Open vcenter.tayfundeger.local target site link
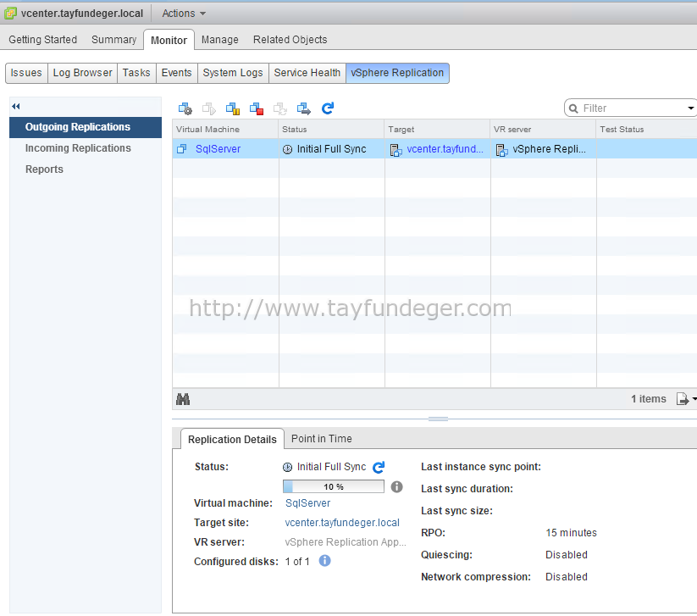697x616 pixels. pyautogui.click(x=342, y=523)
